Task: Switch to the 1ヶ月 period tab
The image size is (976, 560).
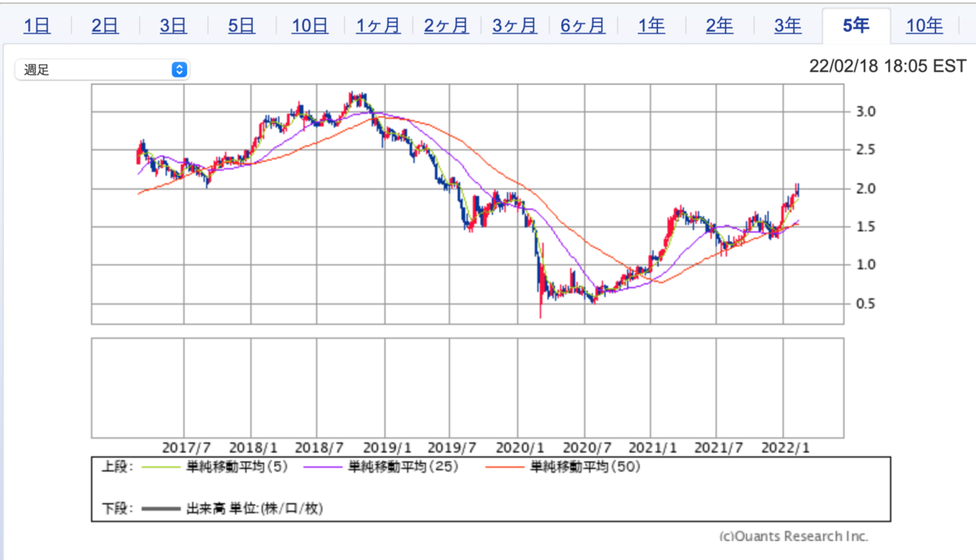Action: click(x=378, y=26)
